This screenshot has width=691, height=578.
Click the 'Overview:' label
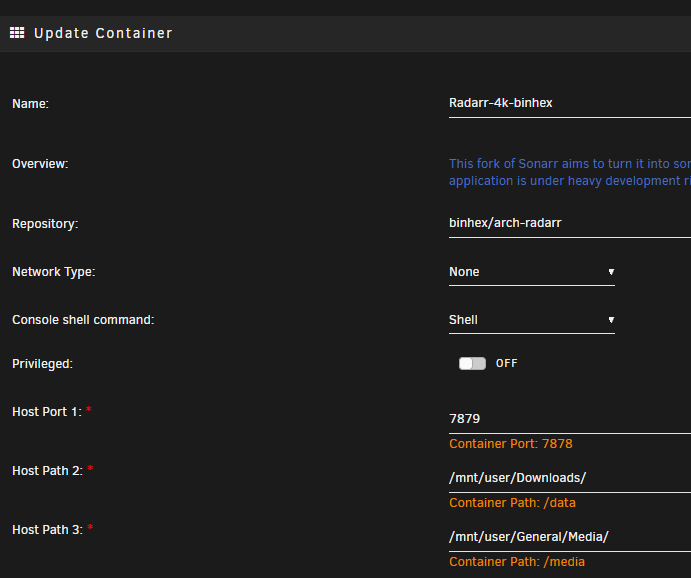coord(40,164)
